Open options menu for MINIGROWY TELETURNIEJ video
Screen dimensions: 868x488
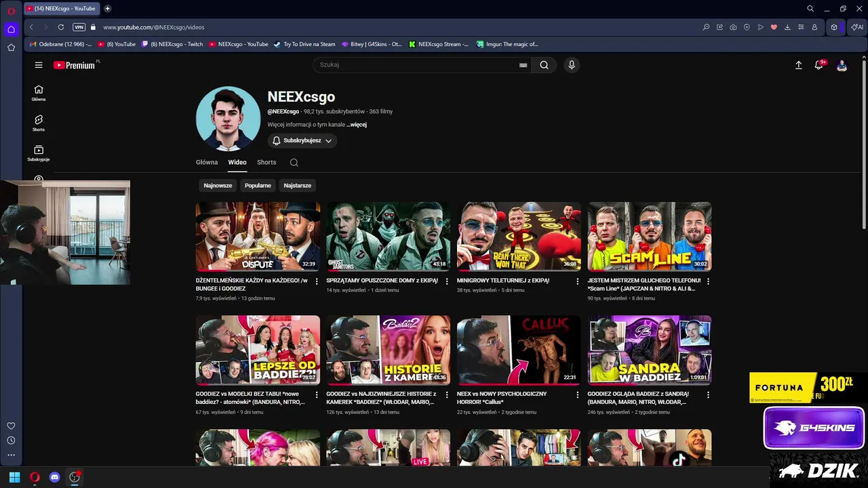[578, 281]
